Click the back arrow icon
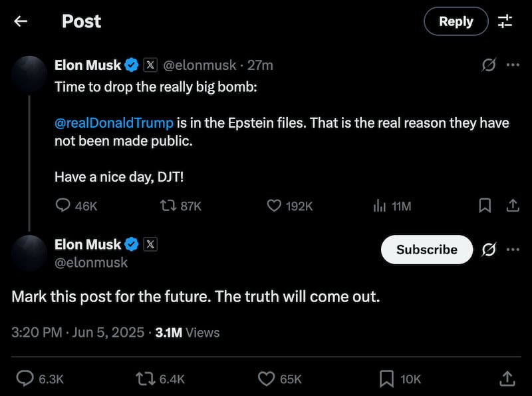 pos(21,21)
